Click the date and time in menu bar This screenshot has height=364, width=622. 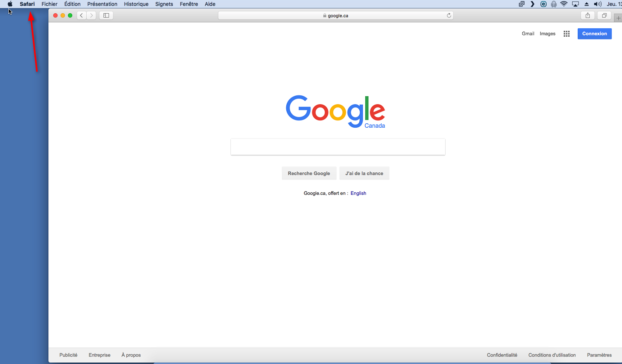(x=614, y=4)
